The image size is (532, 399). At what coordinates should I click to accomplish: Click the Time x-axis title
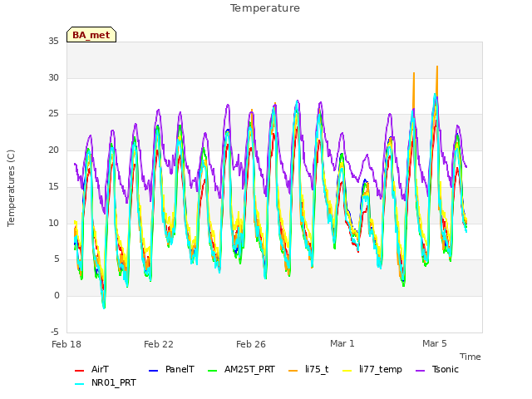pyautogui.click(x=470, y=357)
